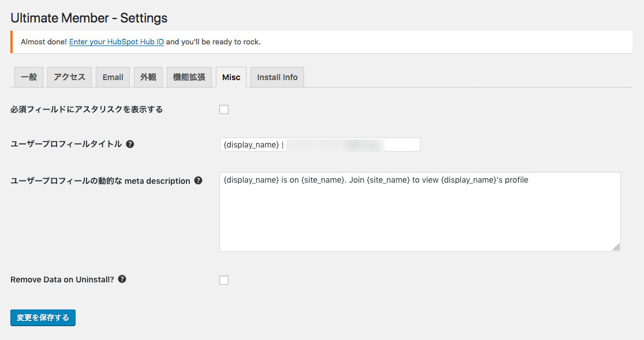Open the アクセス tab
The width and height of the screenshot is (644, 340).
69,77
